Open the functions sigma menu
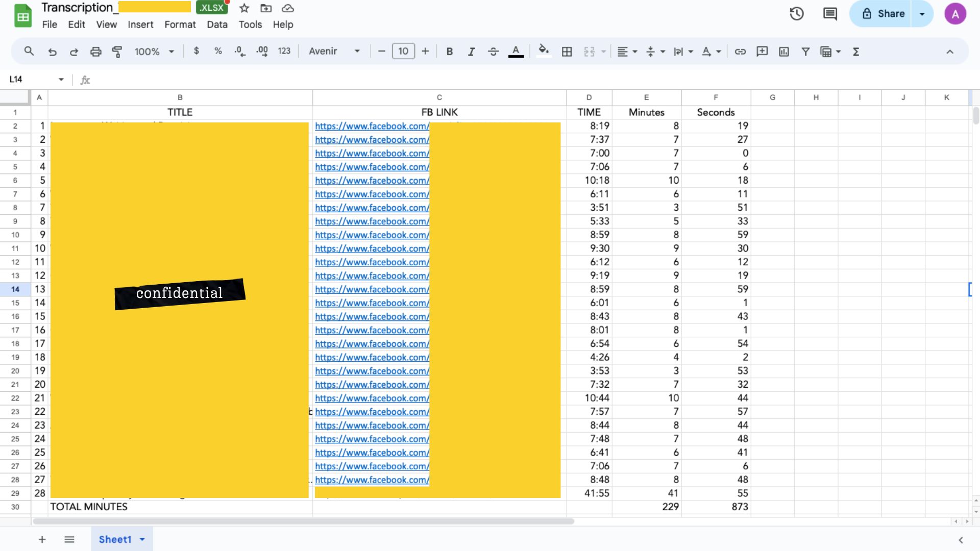The image size is (980, 551). point(856,52)
